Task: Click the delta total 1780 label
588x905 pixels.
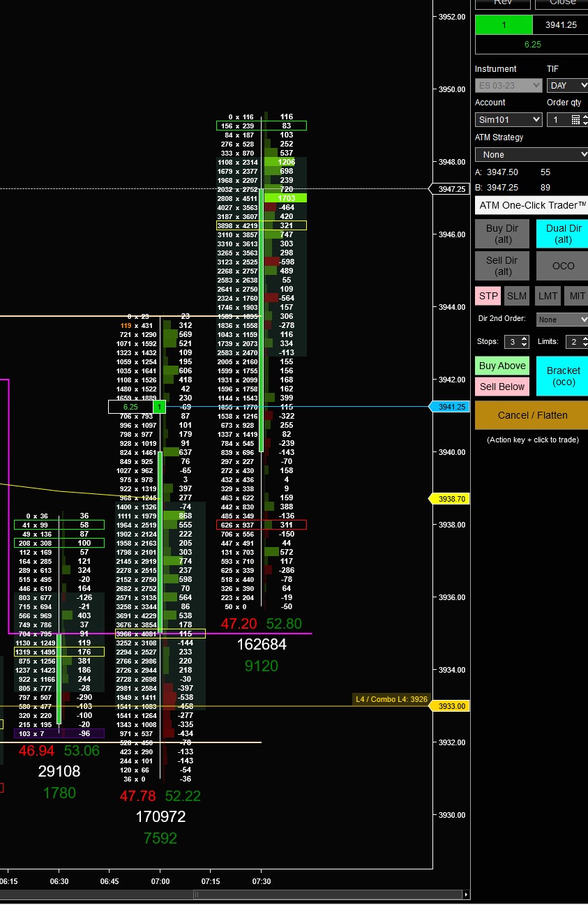Action: (x=59, y=793)
